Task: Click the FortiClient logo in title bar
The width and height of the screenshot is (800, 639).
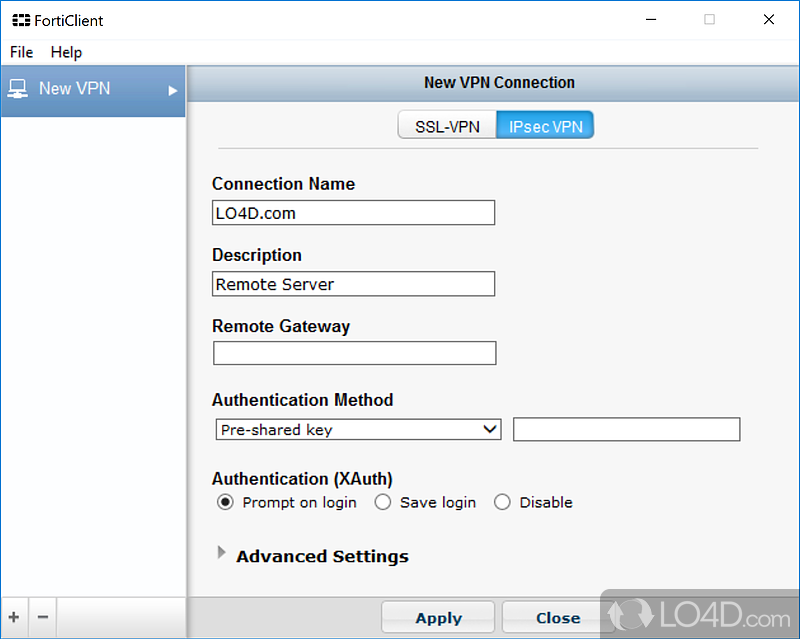Action: pyautogui.click(x=20, y=20)
